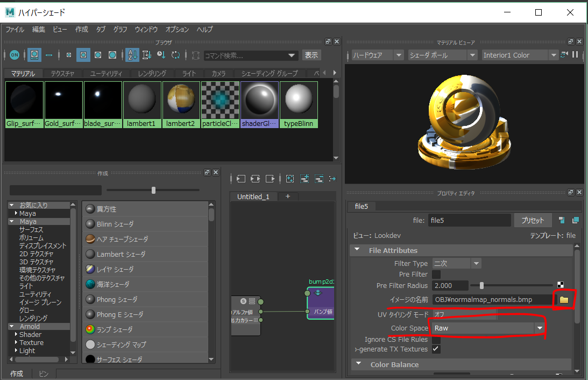Screen dimensions: 588x380
Task: Click the material viewer refresh arrow icon
Action: (x=564, y=55)
